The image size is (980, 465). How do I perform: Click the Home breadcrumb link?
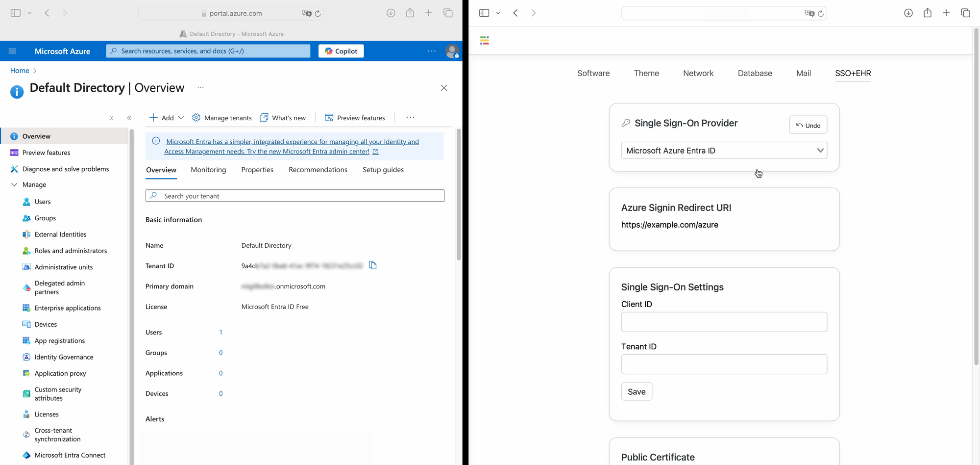click(x=20, y=71)
